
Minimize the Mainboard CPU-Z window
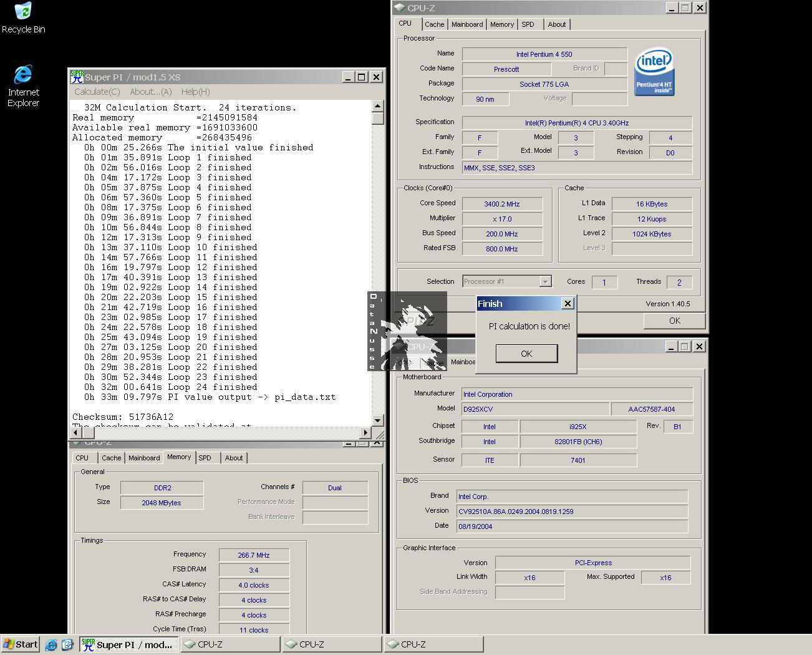670,346
